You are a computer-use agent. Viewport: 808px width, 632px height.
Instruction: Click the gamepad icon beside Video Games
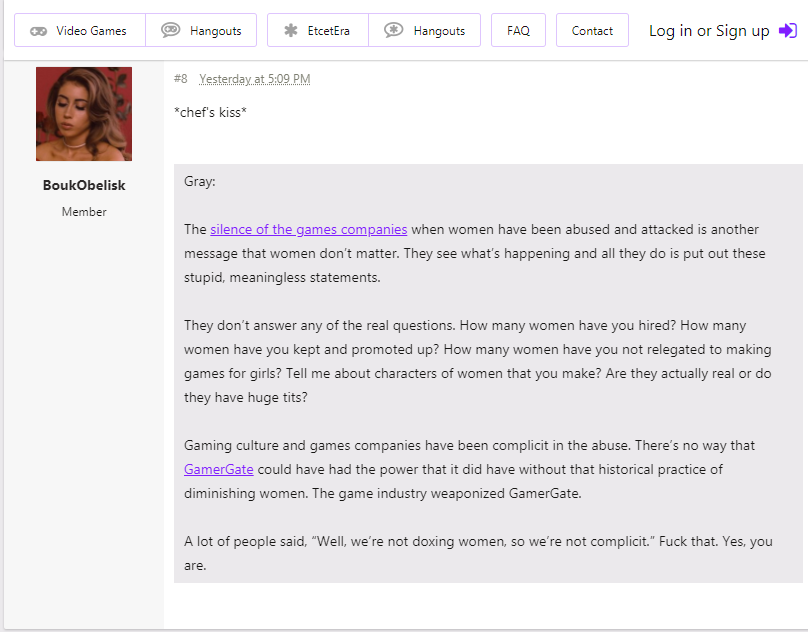pyautogui.click(x=38, y=31)
